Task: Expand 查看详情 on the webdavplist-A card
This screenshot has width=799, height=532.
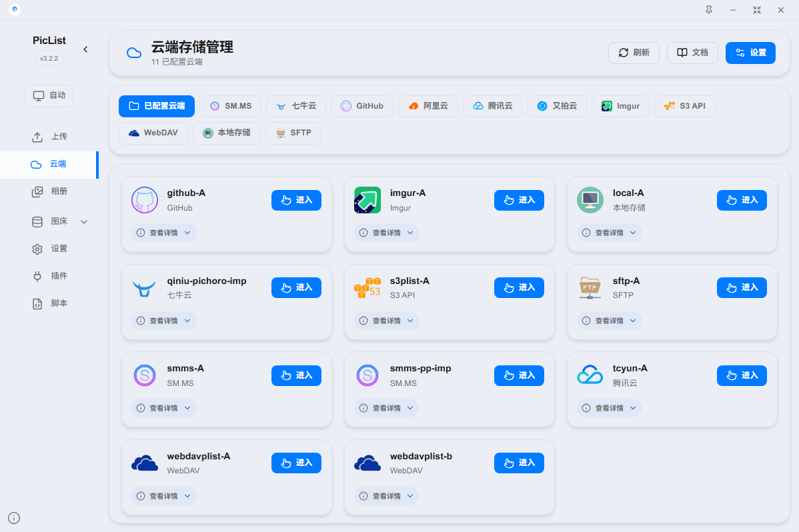Action: pyautogui.click(x=164, y=496)
